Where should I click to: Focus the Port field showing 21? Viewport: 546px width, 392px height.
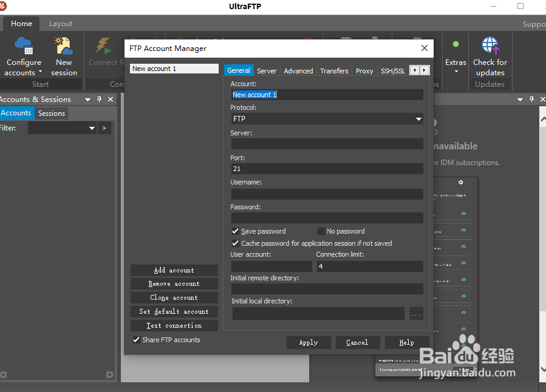327,169
